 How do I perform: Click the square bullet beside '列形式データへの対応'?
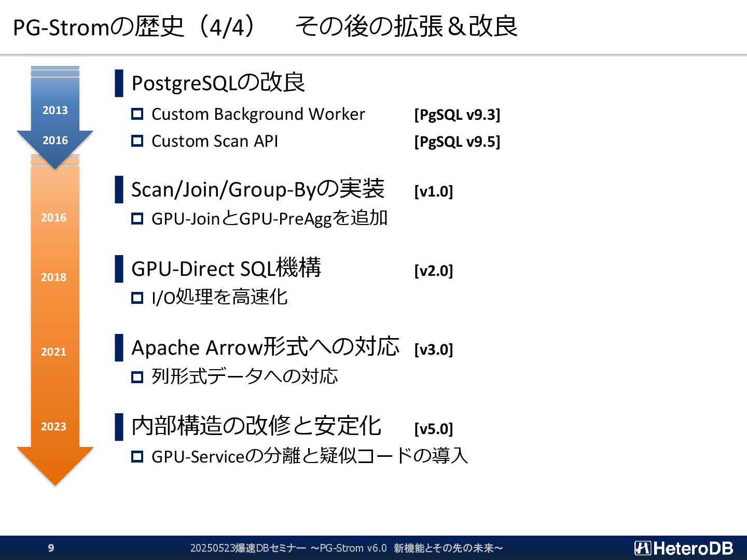pos(137,377)
